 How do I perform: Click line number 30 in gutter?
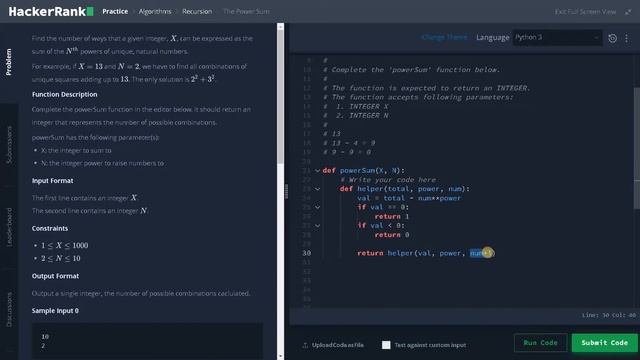tap(307, 253)
